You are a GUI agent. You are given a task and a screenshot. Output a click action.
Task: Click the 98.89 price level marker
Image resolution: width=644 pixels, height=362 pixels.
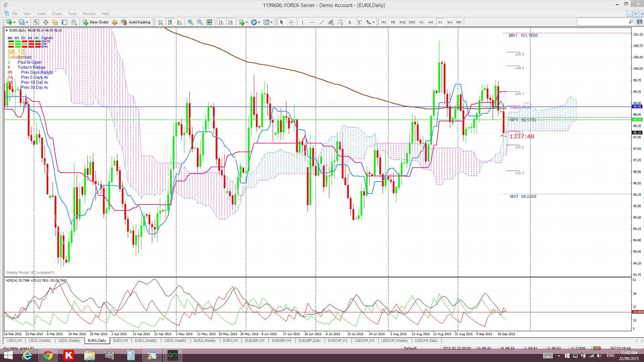click(637, 107)
